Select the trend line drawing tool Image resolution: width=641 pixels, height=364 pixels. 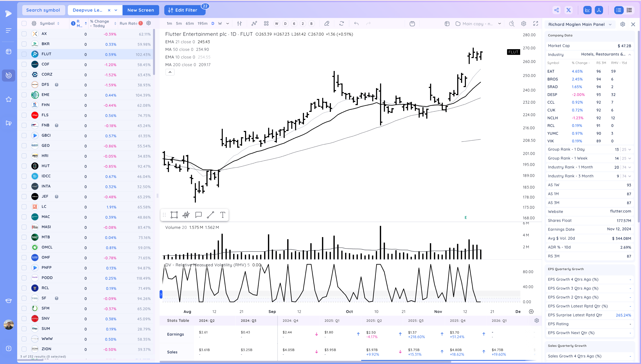[x=211, y=215]
